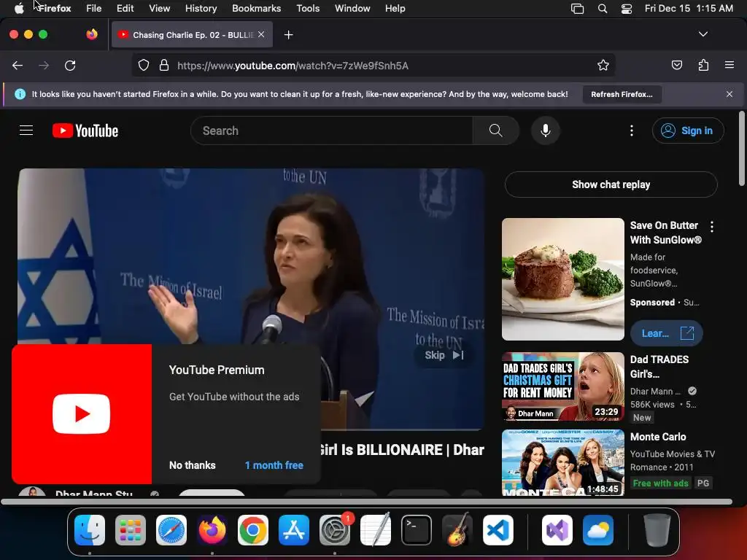Click the red YouTube Premium logo image
The width and height of the screenshot is (747, 560).
click(x=82, y=414)
